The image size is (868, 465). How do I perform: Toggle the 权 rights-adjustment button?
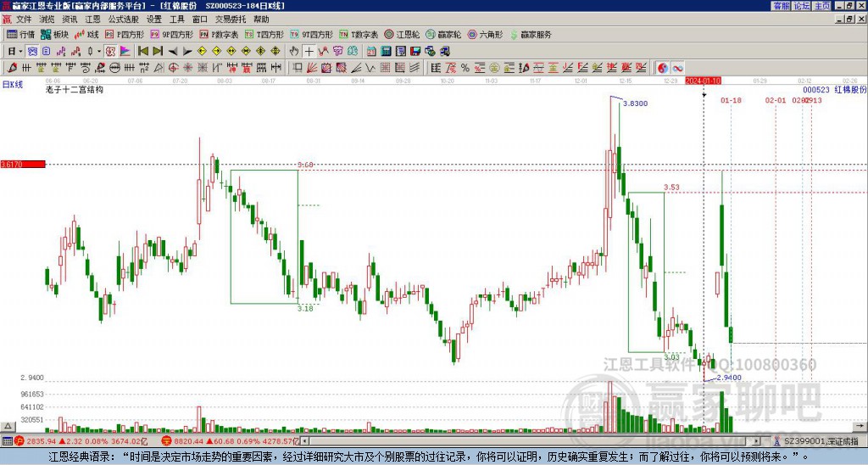[x=110, y=51]
